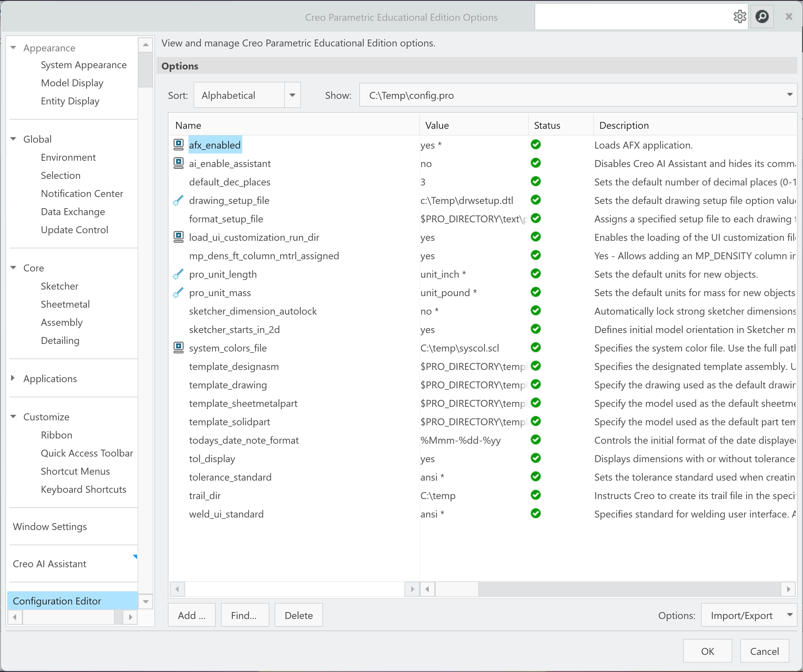Viewport: 803px width, 672px height.
Task: Click the green status check for todays_date_note_format
Action: click(536, 439)
